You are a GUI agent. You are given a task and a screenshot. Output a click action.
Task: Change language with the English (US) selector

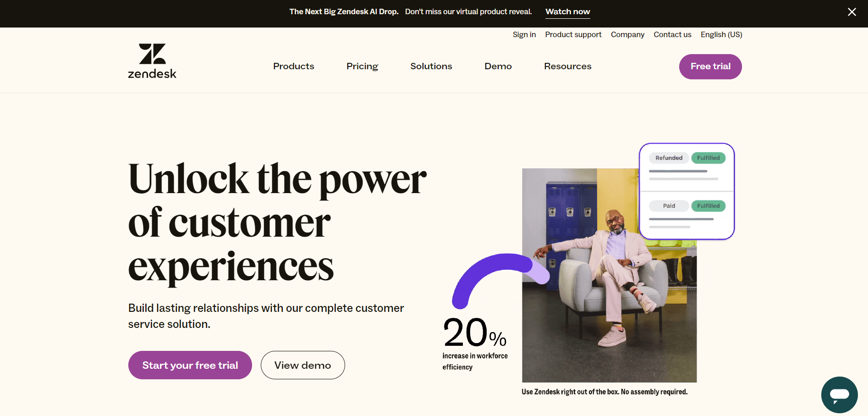(721, 34)
